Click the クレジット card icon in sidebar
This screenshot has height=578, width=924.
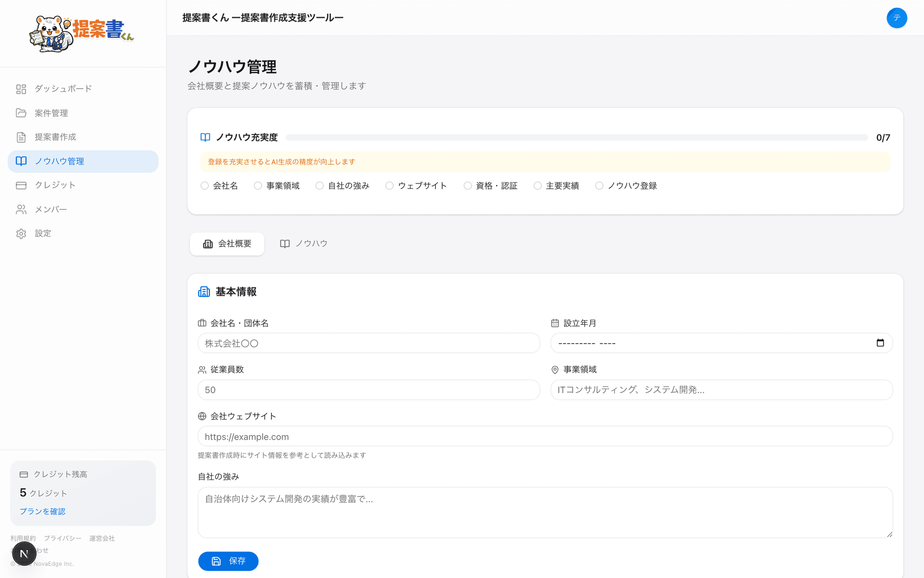point(21,185)
